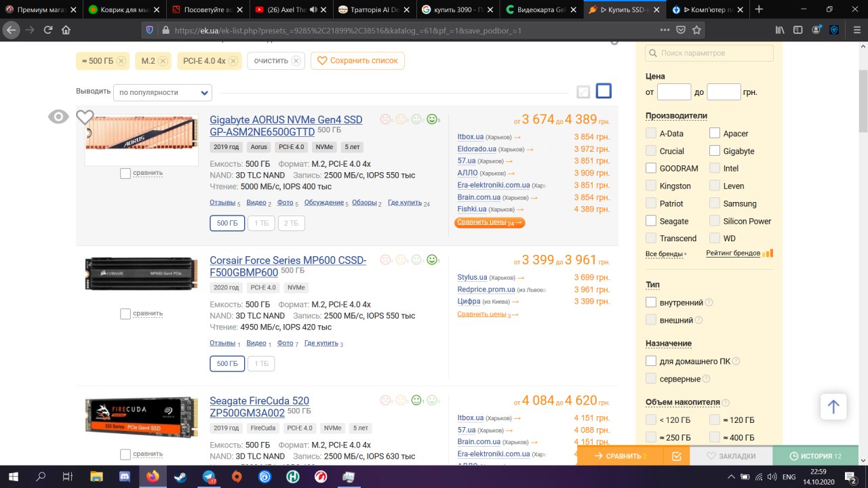
Task: Open the Firefox account icon
Action: pos(816,30)
